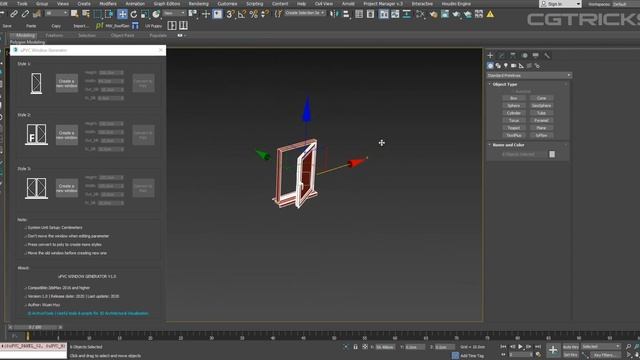Screen dimensions: 640x360
Task: Click the 3DArchviztools link in About section
Action: pos(88,313)
